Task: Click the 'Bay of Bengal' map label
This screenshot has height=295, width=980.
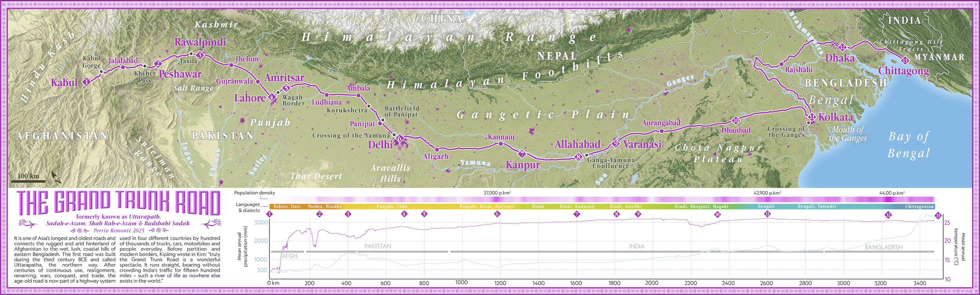Action: point(909,144)
